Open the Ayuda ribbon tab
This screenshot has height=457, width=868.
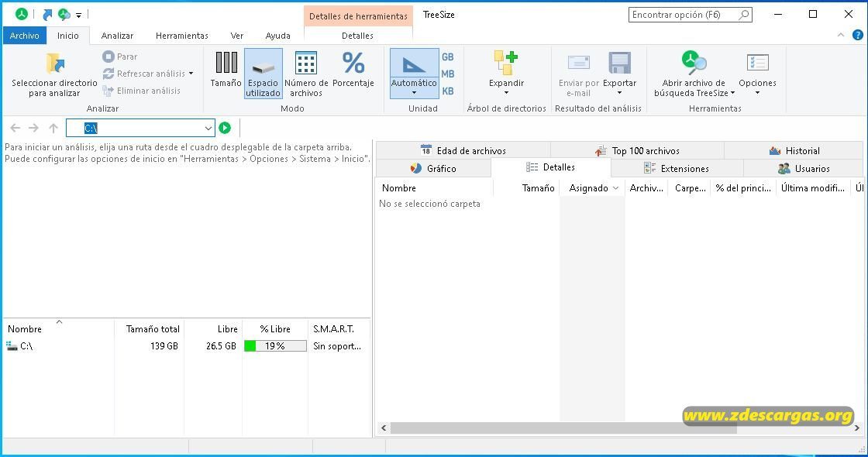pyautogui.click(x=278, y=36)
